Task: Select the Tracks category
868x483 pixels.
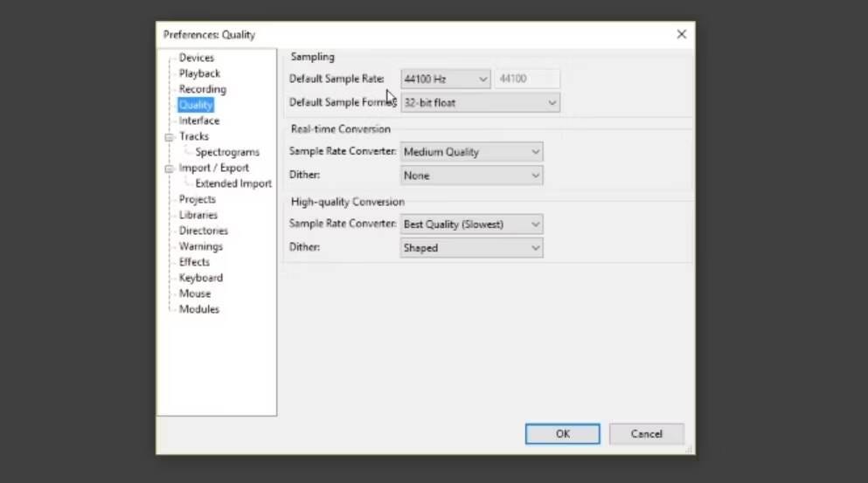Action: coord(194,136)
